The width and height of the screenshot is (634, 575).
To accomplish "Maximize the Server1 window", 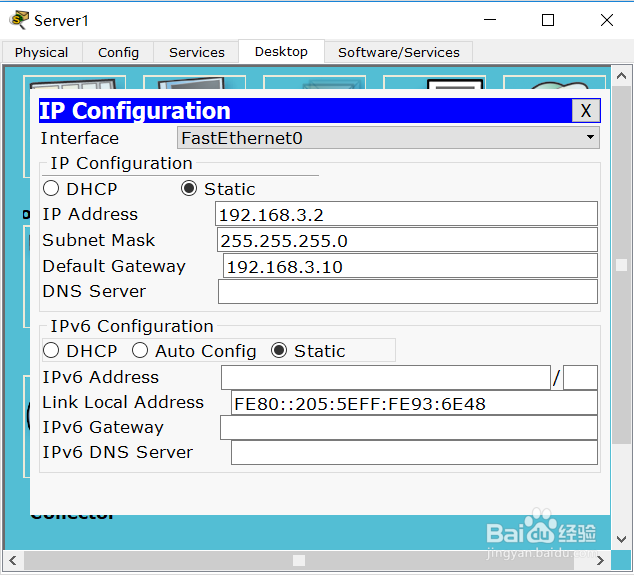I will click(x=548, y=20).
